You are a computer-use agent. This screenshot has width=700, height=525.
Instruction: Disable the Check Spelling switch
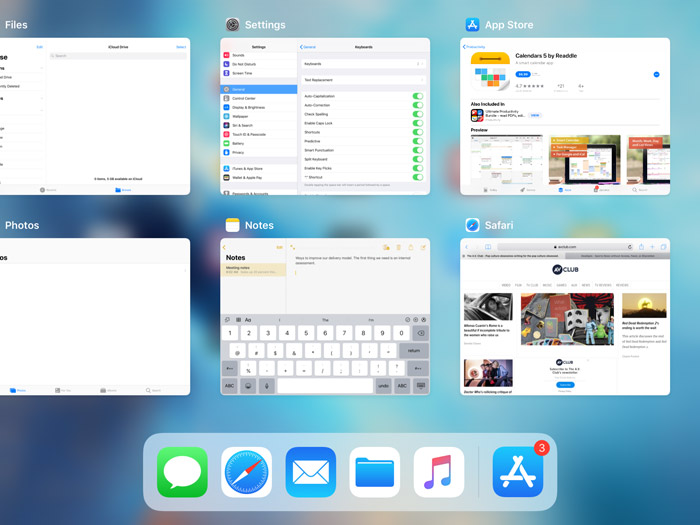[x=417, y=114]
